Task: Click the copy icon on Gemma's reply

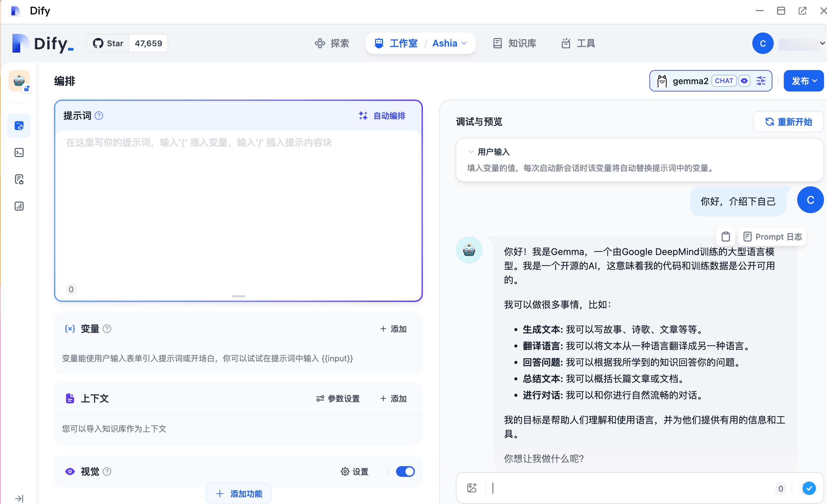Action: click(x=726, y=236)
